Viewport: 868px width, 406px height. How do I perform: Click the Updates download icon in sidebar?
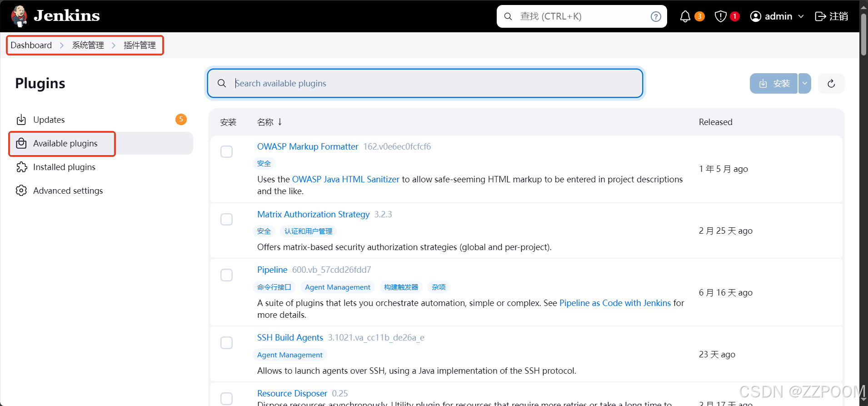21,120
